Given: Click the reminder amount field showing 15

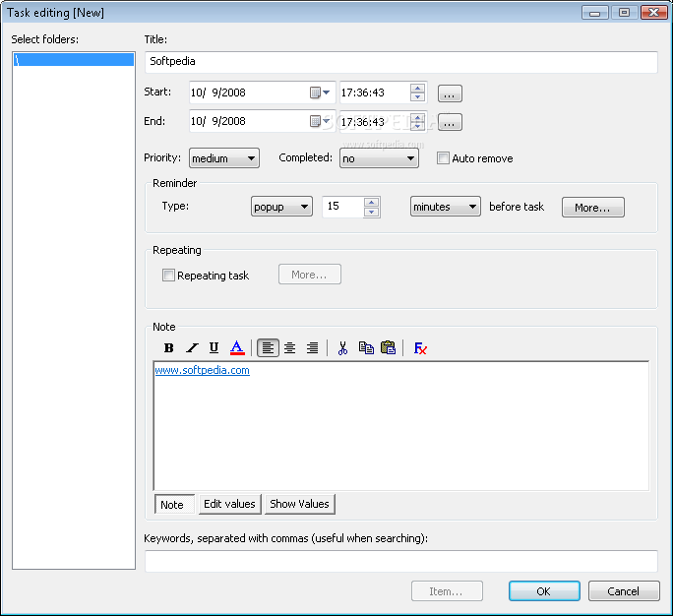Looking at the screenshot, I should (343, 207).
